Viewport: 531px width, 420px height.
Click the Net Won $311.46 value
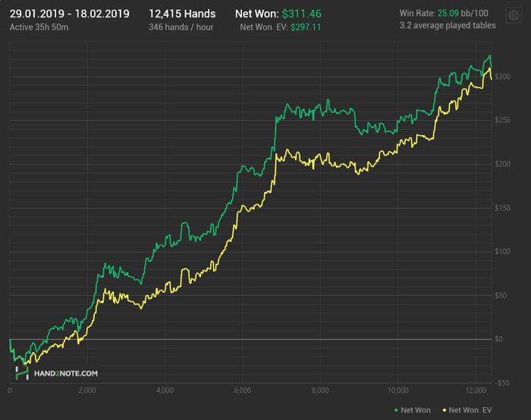tap(302, 14)
